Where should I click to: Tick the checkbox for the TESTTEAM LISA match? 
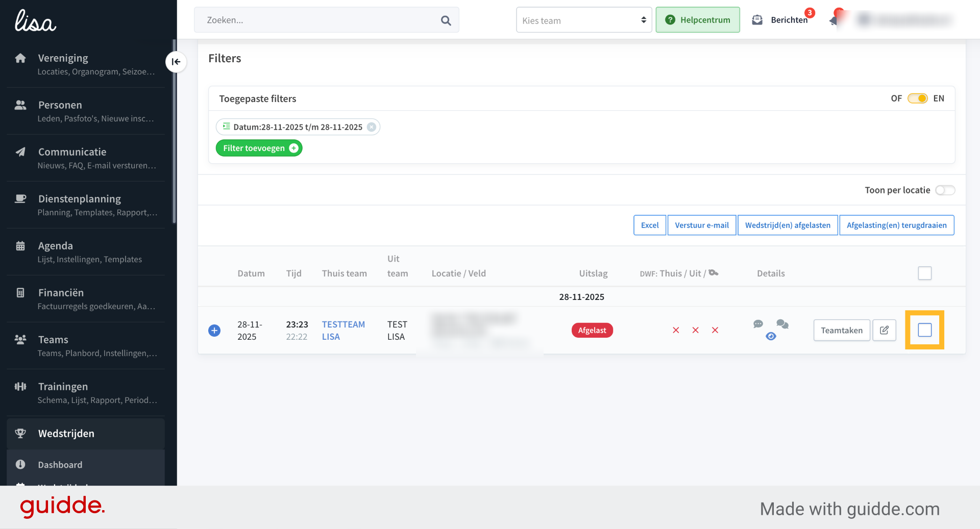tap(924, 330)
